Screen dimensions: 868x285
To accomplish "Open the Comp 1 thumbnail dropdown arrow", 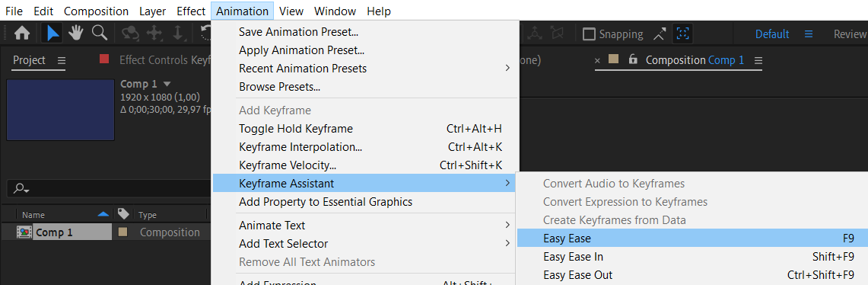I will point(167,85).
